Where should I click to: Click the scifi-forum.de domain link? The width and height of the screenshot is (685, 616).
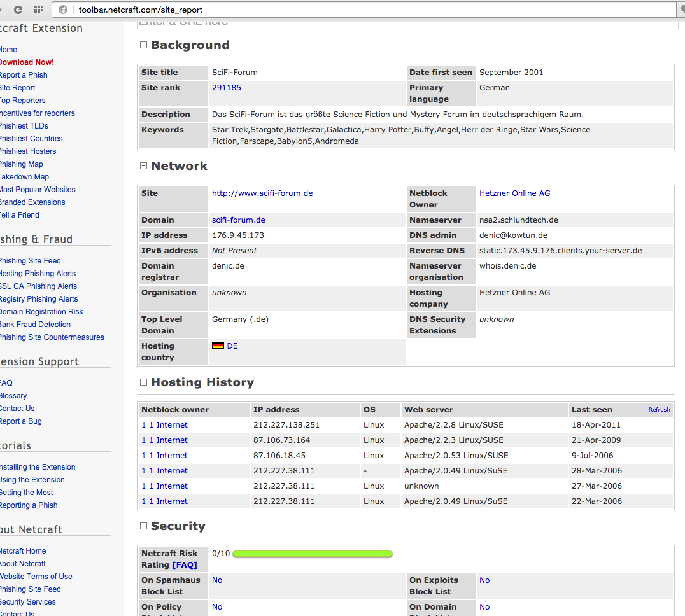pyautogui.click(x=238, y=220)
